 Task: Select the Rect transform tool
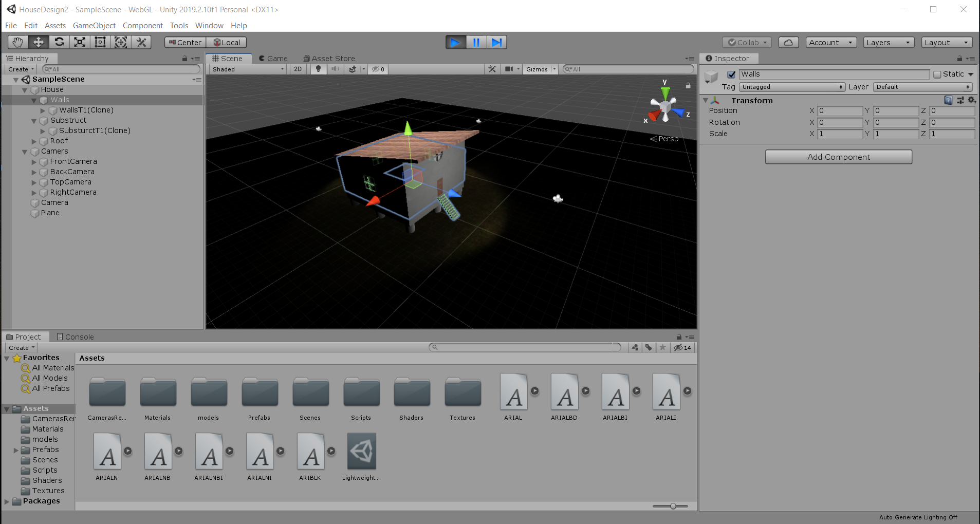point(100,42)
